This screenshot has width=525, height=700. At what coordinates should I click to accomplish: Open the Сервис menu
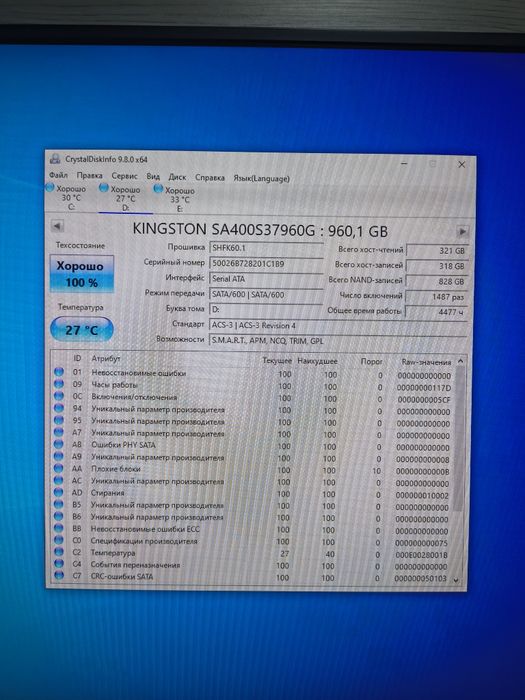(x=125, y=176)
